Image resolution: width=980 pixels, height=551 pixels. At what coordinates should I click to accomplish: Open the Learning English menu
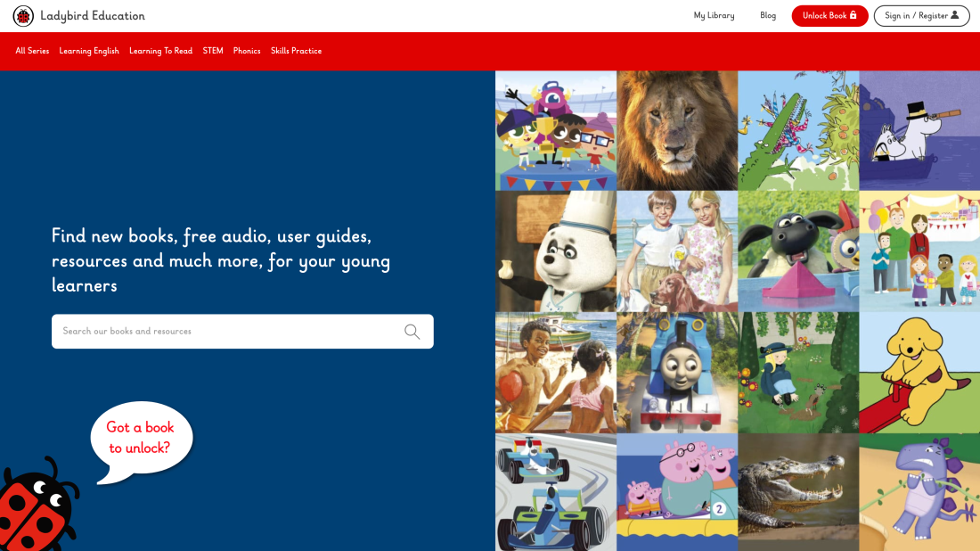pos(89,52)
